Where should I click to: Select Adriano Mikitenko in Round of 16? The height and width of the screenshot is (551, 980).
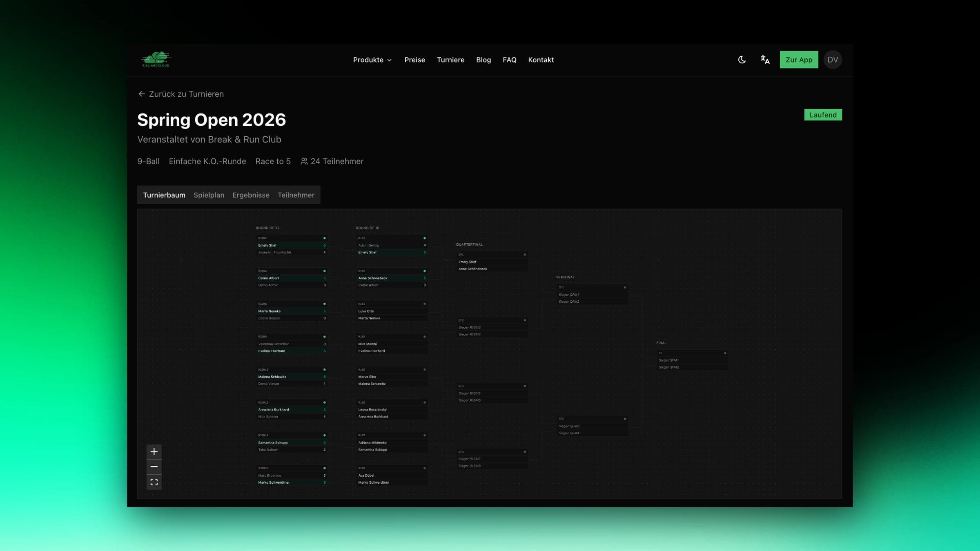point(392,442)
